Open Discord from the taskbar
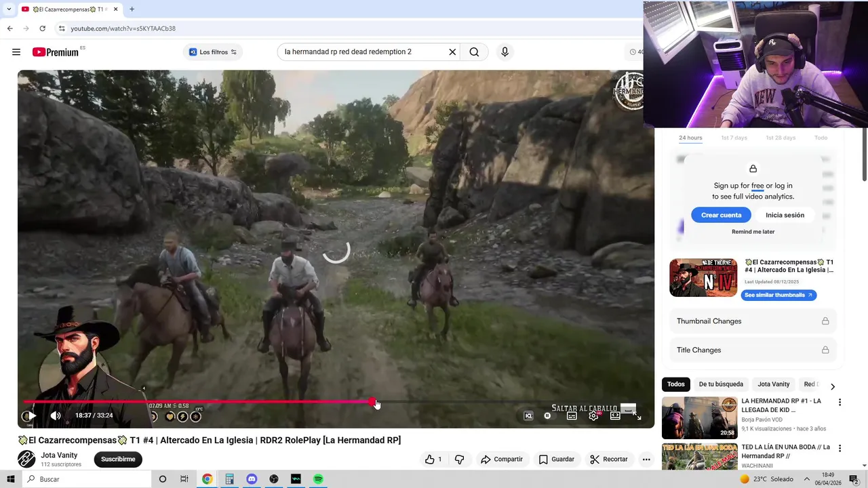 click(x=252, y=479)
